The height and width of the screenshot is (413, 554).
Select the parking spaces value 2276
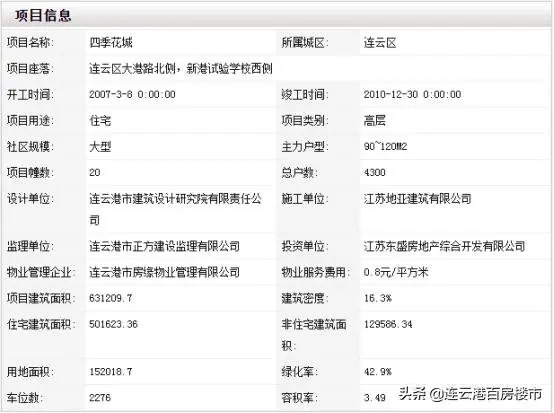100,397
